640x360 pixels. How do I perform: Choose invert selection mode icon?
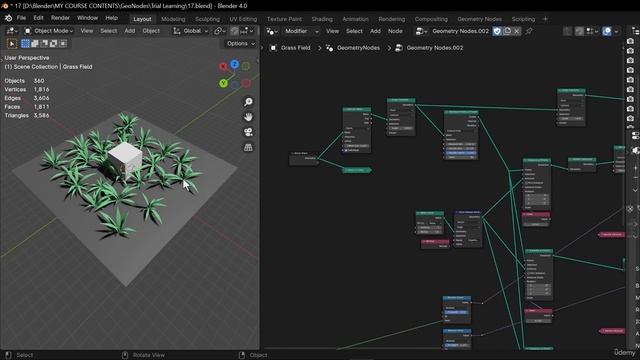[53, 44]
